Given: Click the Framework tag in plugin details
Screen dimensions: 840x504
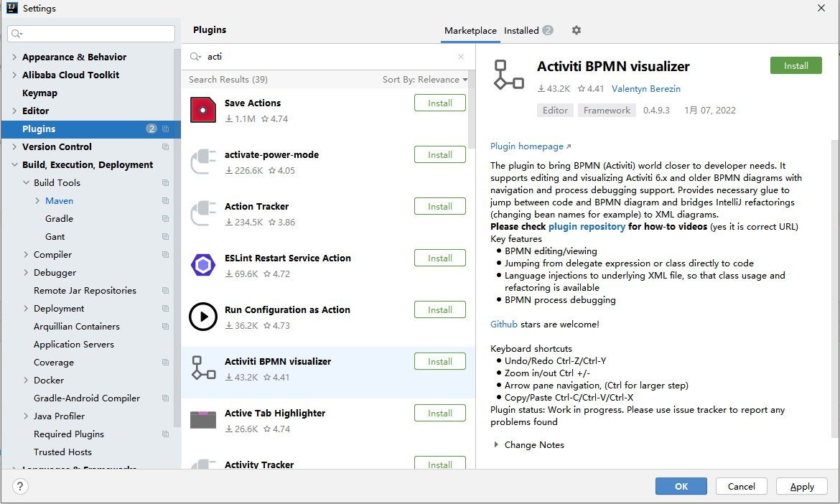Looking at the screenshot, I should click(x=607, y=111).
